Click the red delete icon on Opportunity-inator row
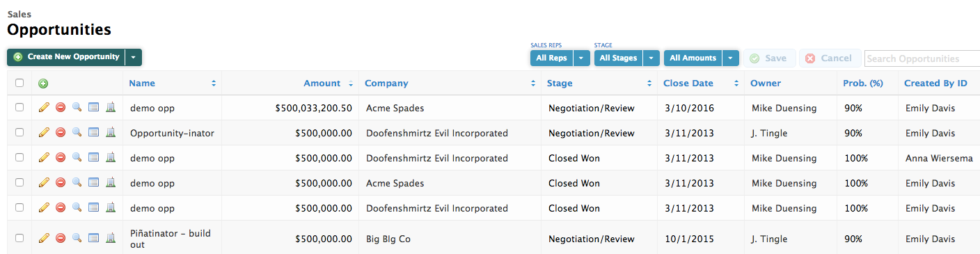Viewport: 980px width, 254px height. [x=61, y=133]
